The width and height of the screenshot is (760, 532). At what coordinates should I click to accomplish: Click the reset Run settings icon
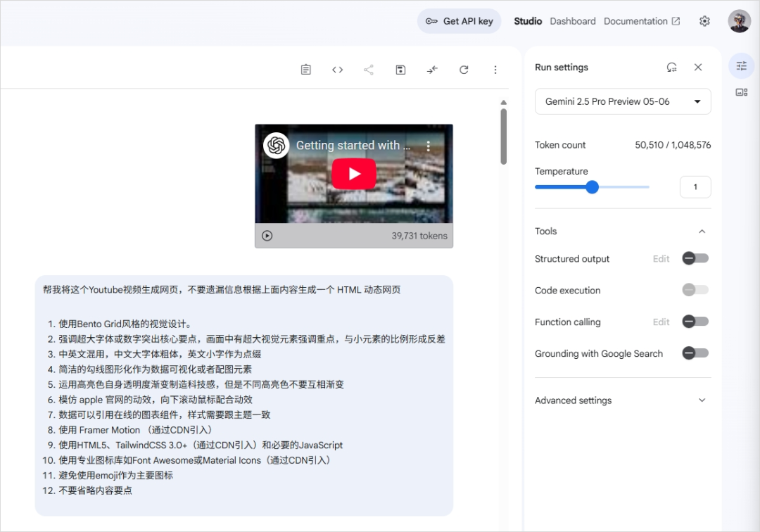click(x=671, y=67)
